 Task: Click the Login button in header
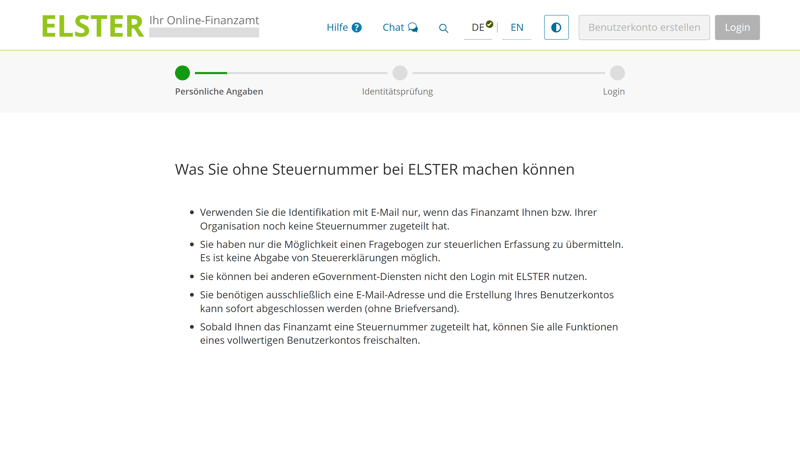click(x=737, y=27)
